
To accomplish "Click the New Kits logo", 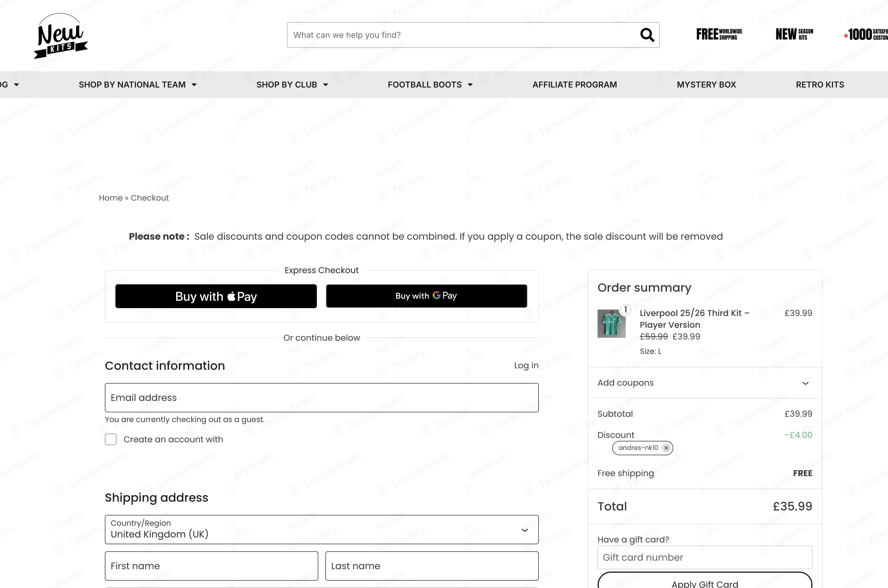I will pyautogui.click(x=61, y=36).
